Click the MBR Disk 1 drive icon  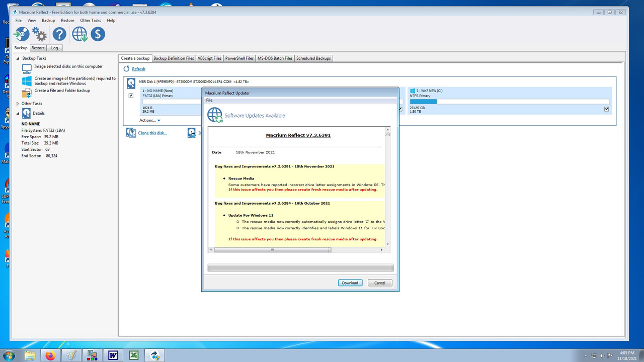click(131, 83)
